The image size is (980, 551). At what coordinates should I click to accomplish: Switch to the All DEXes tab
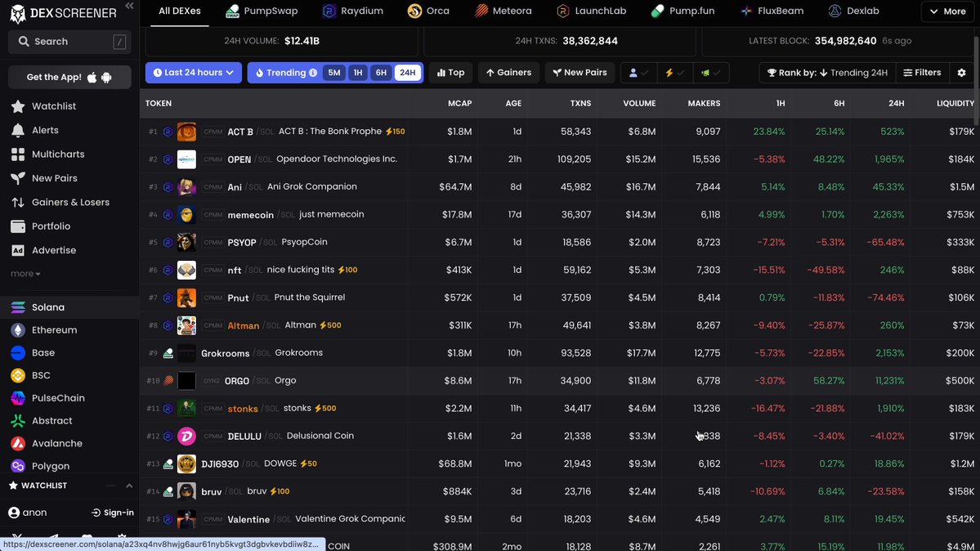180,11
